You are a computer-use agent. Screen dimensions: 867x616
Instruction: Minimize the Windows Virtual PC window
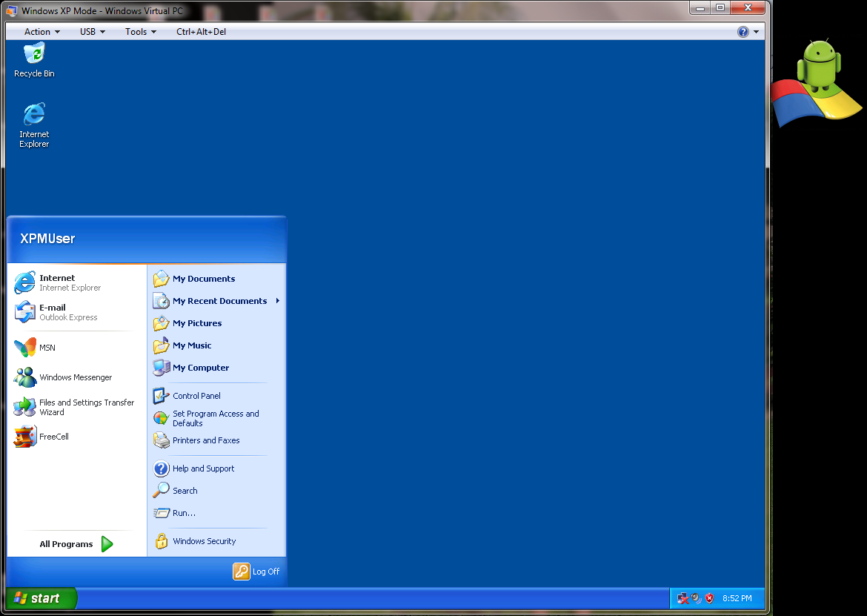click(x=700, y=7)
